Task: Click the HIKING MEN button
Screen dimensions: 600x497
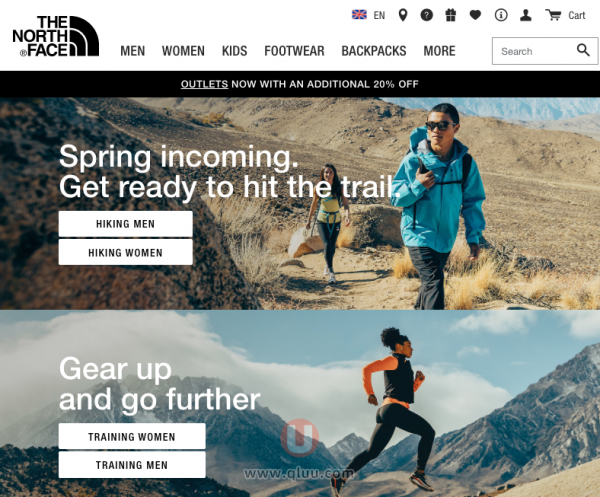Action: click(x=126, y=224)
